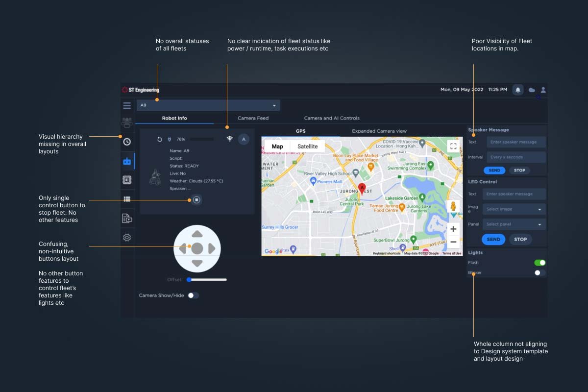The height and width of the screenshot is (392, 588).
Task: Open the Select panel dropdown
Action: [x=514, y=224]
